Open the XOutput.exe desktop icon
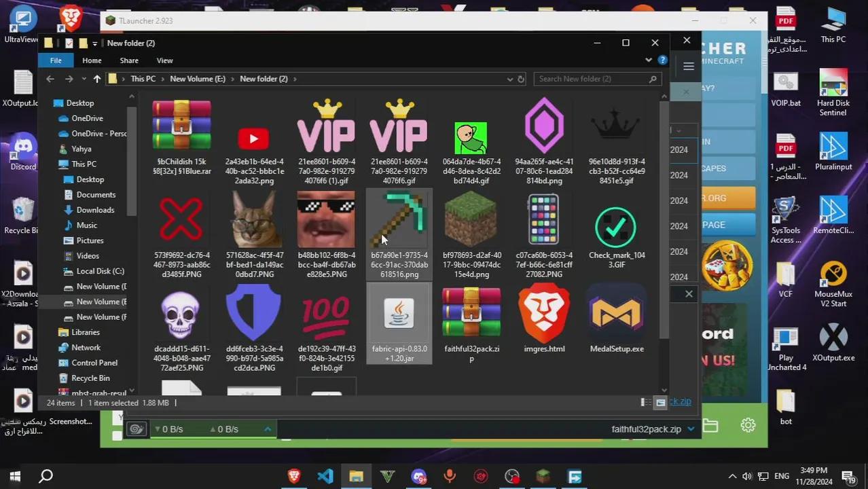 click(833, 343)
